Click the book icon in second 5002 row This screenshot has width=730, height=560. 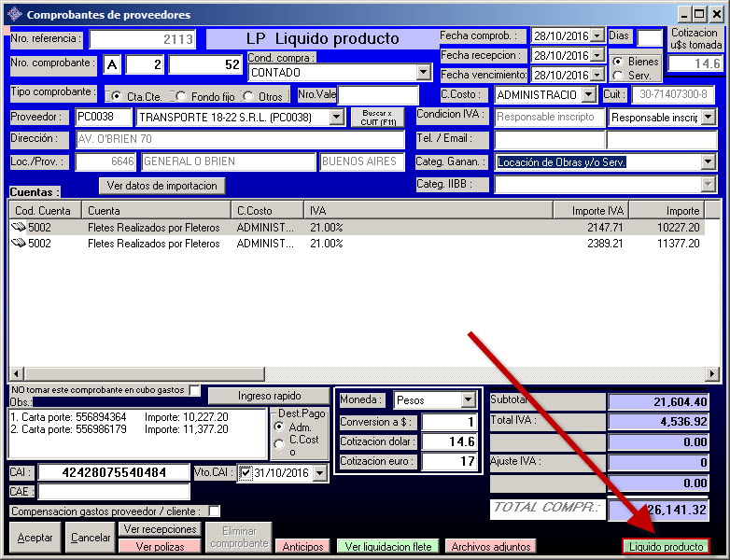coord(19,244)
